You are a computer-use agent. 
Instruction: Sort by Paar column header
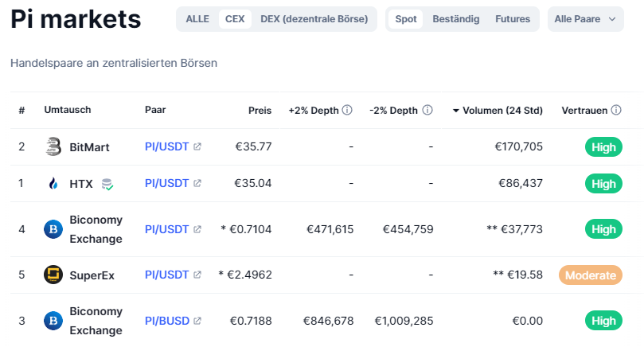[155, 110]
